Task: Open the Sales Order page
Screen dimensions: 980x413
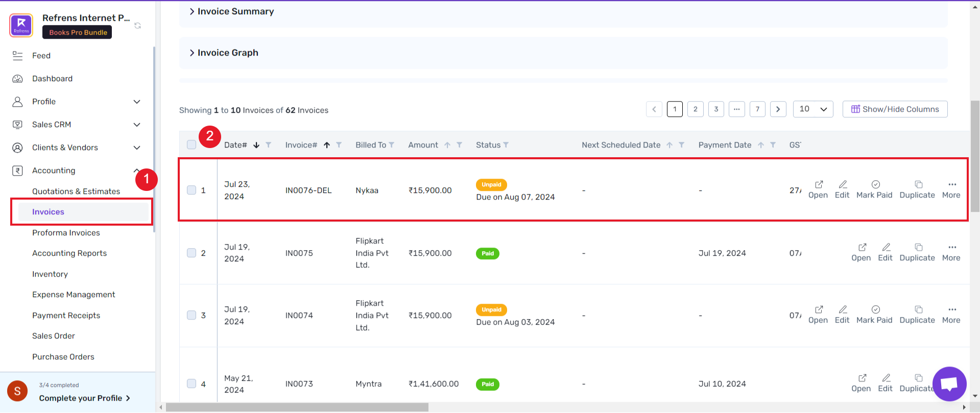Action: pos(54,336)
